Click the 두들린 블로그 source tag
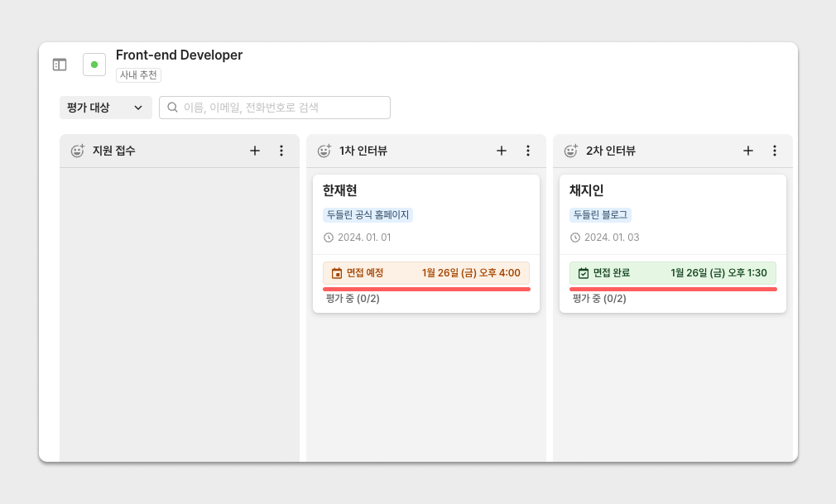 coord(601,215)
